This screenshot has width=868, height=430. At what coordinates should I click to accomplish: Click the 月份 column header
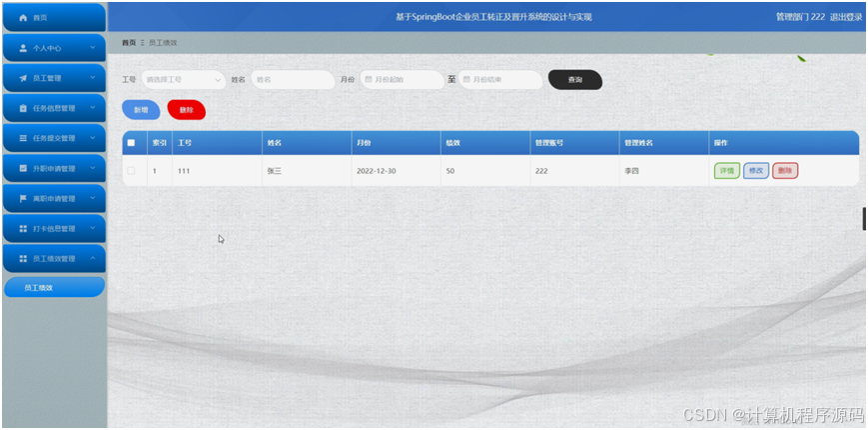(x=396, y=143)
